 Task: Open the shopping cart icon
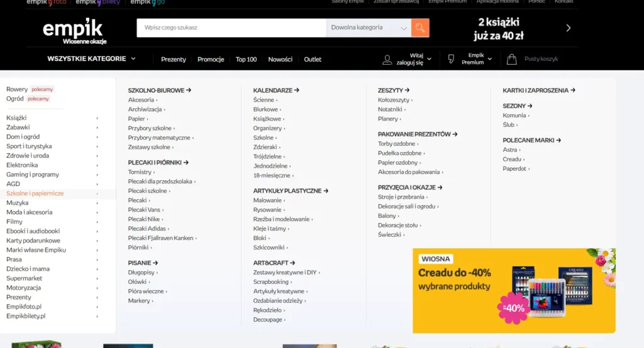coord(512,59)
